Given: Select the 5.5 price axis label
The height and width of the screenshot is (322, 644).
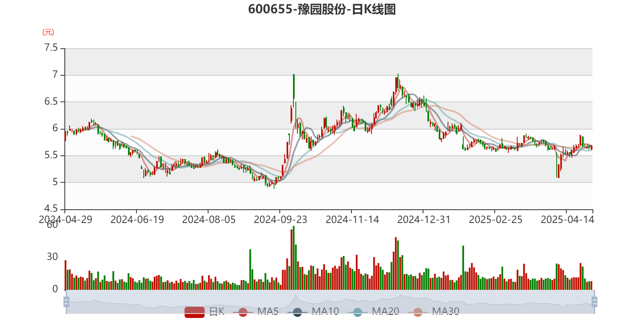Looking at the screenshot, I should [51, 155].
